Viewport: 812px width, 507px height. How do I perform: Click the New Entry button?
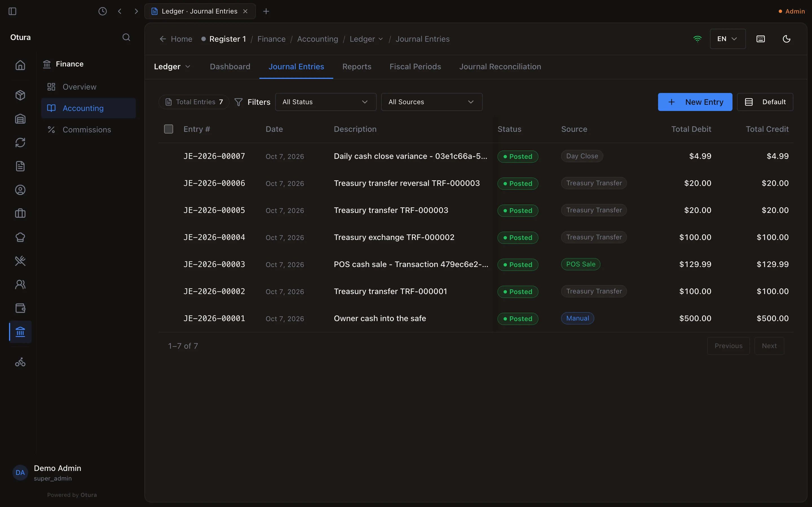(695, 102)
